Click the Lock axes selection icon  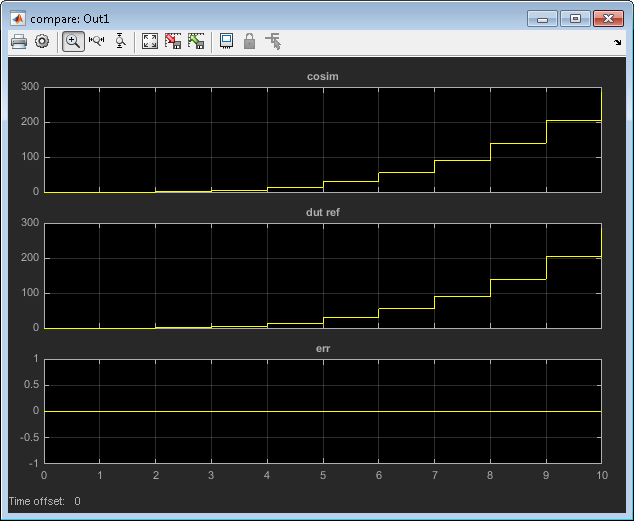click(x=249, y=41)
